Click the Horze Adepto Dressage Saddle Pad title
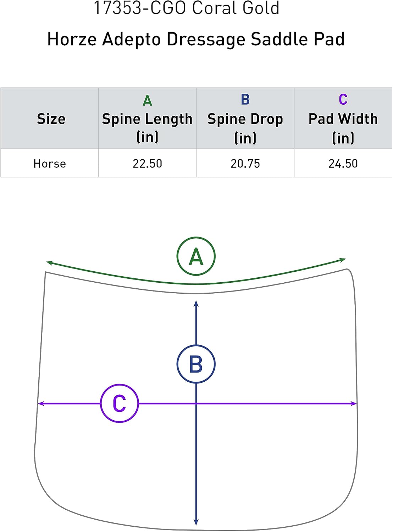The image size is (393, 532). [x=196, y=39]
